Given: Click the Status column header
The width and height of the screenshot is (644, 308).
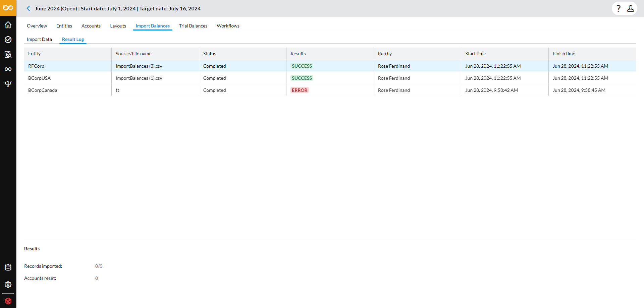Looking at the screenshot, I should (x=243, y=54).
